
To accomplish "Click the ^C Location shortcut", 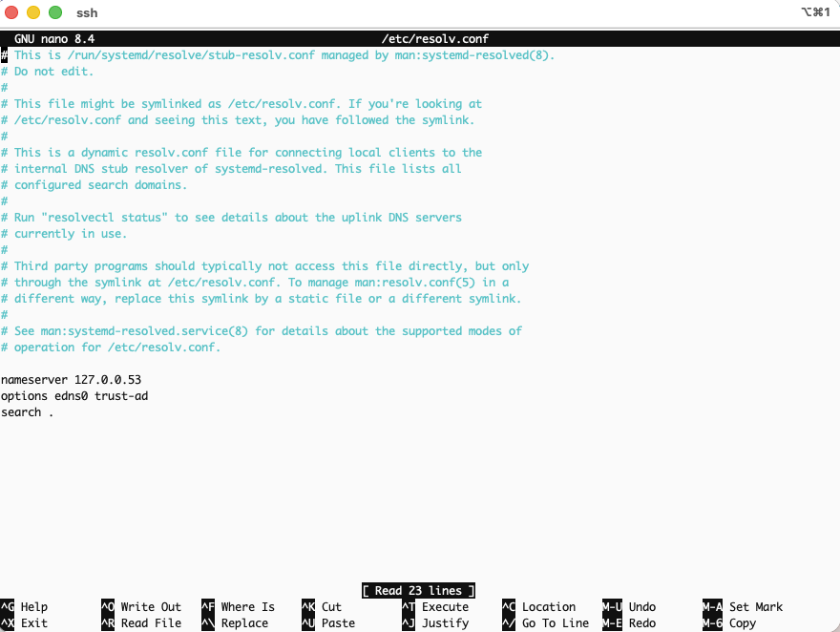I will pyautogui.click(x=539, y=607).
